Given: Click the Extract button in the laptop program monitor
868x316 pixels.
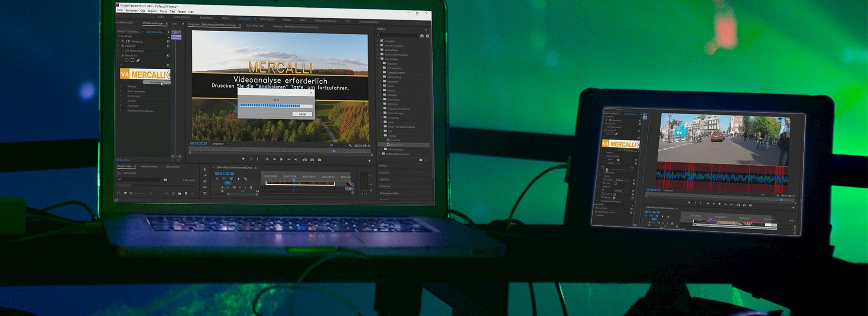Looking at the screenshot, I should [x=312, y=159].
